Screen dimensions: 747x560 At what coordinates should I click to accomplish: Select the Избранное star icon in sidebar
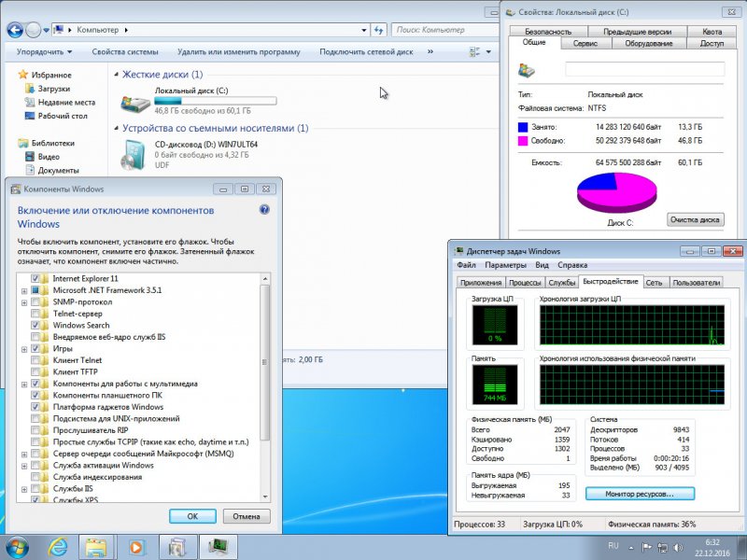(x=22, y=75)
